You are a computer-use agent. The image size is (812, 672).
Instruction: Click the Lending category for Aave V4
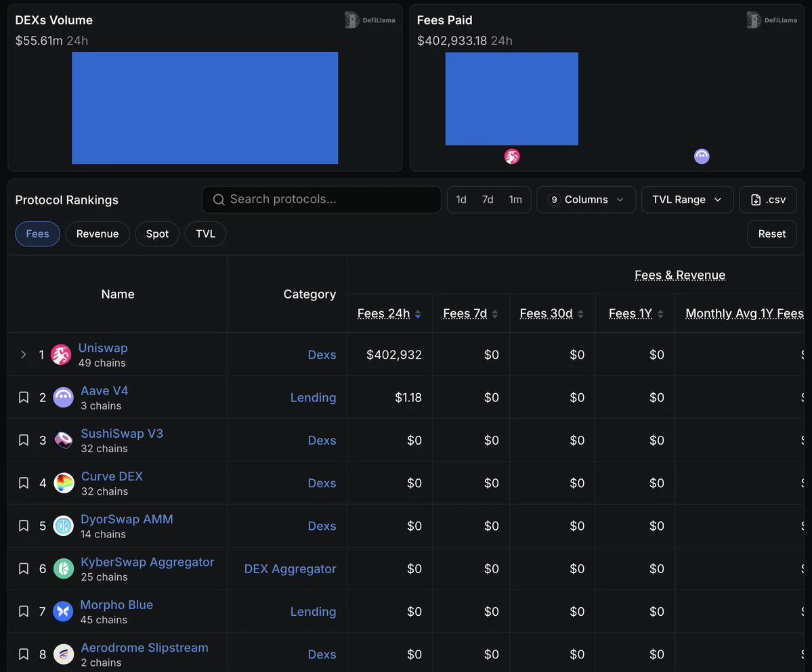(x=313, y=398)
